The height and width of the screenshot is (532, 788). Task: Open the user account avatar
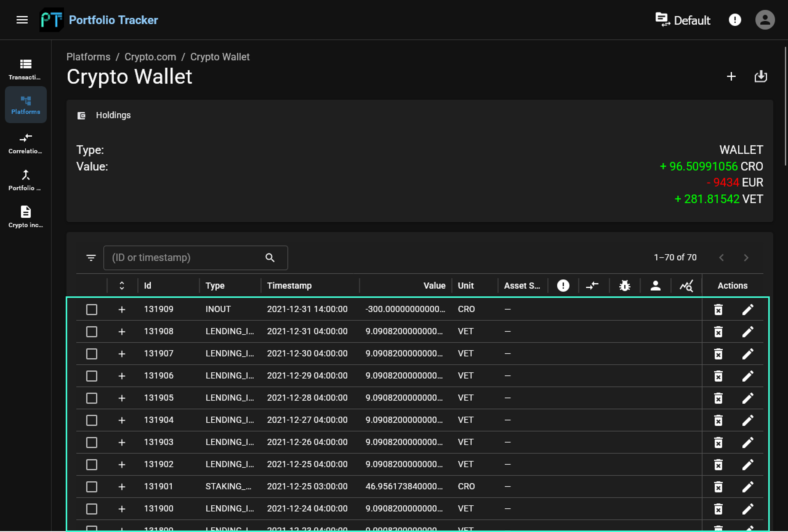pos(765,20)
